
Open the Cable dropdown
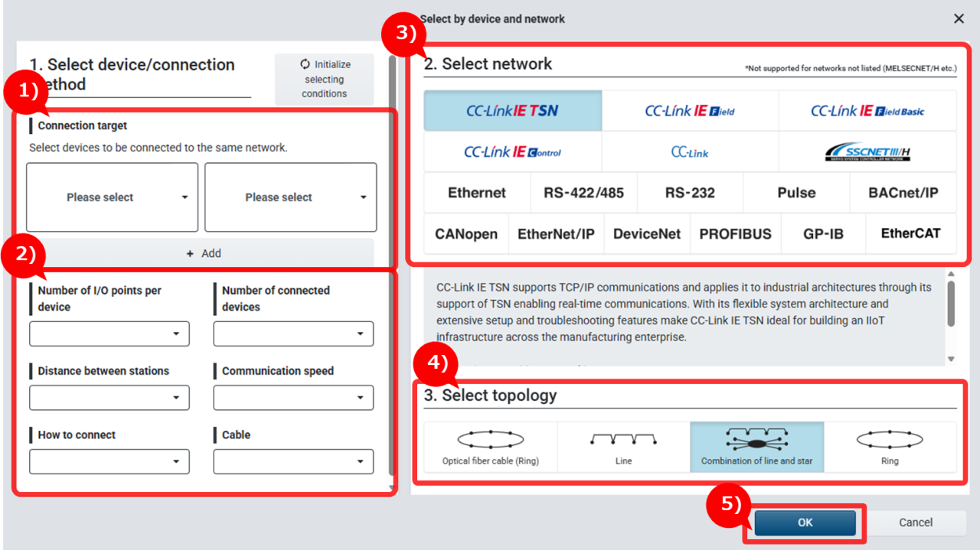[293, 462]
